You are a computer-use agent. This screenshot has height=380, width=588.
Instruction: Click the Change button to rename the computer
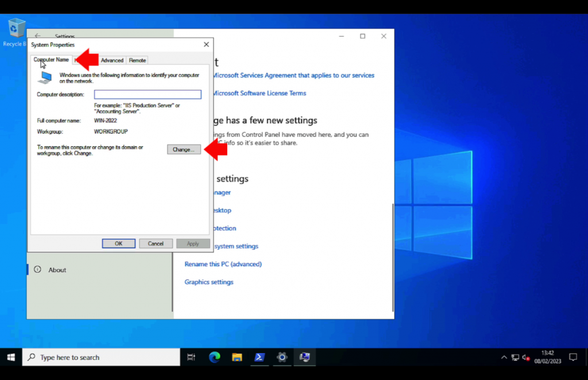coord(183,149)
